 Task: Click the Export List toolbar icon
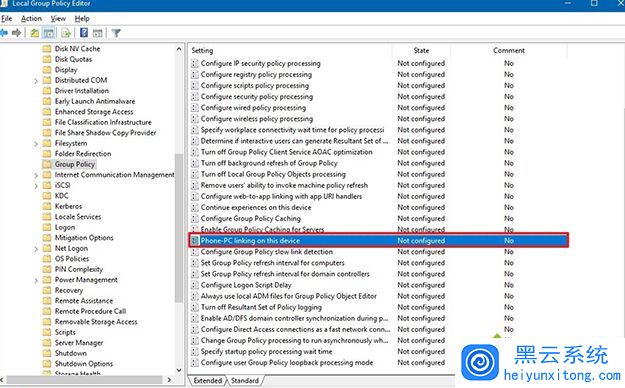(x=66, y=33)
